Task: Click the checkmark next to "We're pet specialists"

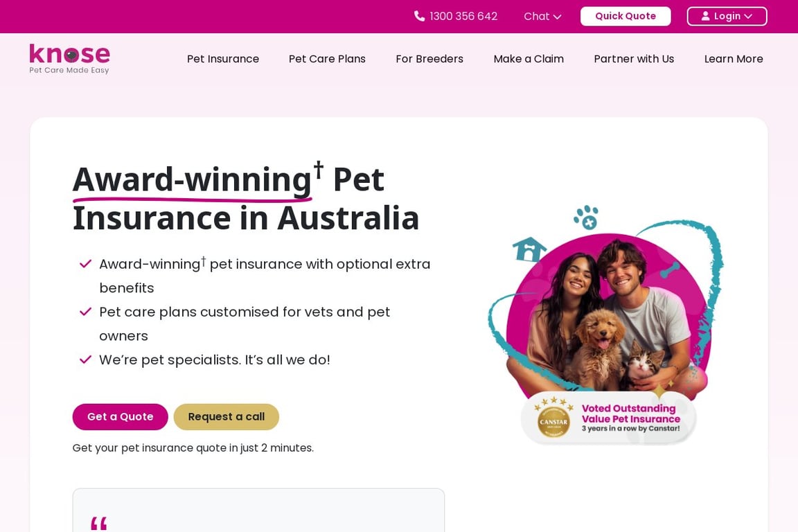Action: click(85, 360)
